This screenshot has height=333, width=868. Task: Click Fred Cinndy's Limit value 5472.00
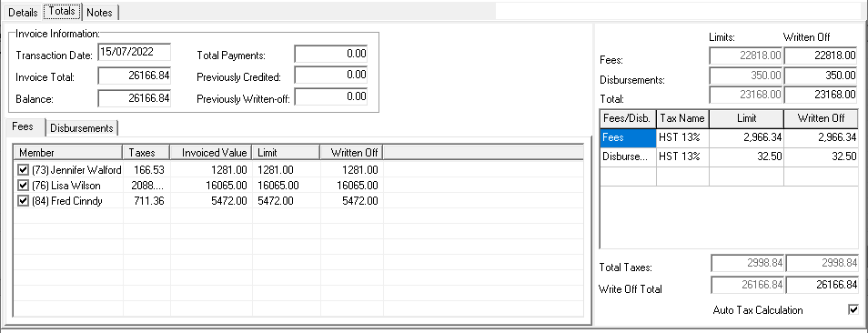click(x=276, y=202)
